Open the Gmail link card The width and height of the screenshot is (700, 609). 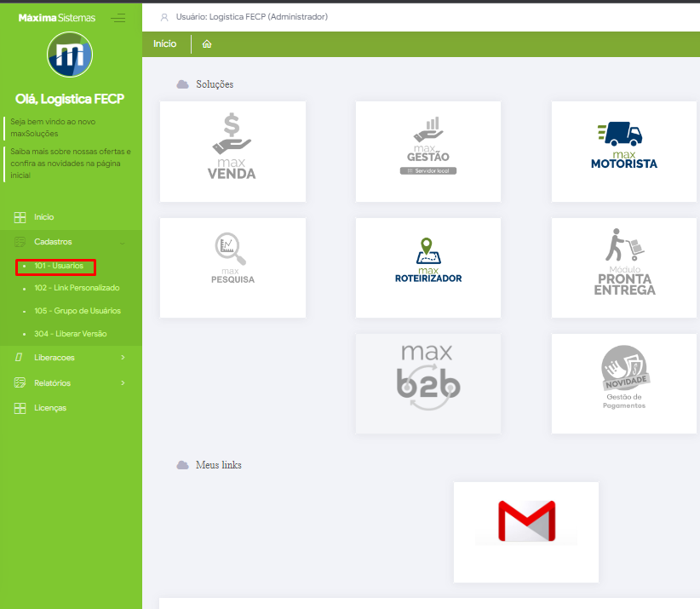pyautogui.click(x=526, y=531)
